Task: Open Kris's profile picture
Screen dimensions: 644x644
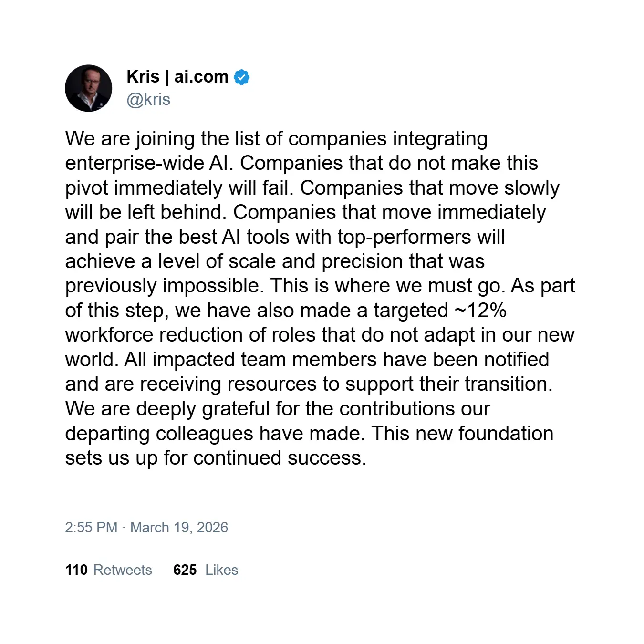Action: (x=89, y=88)
